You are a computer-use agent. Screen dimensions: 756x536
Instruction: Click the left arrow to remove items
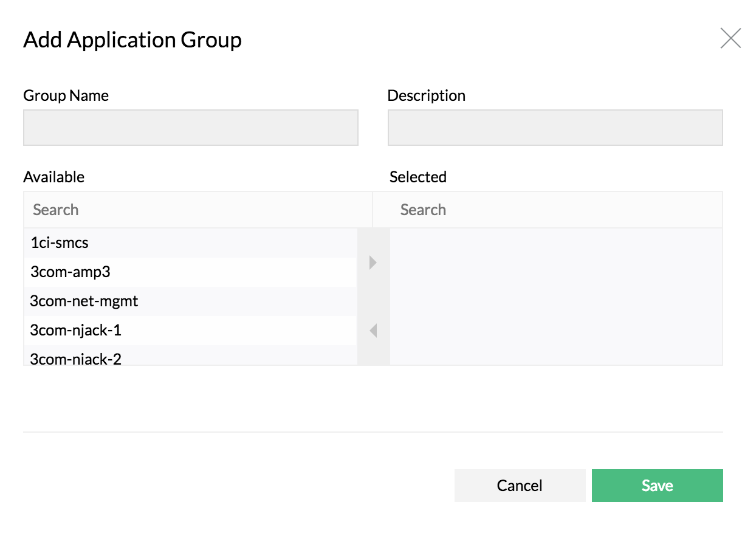(x=373, y=330)
